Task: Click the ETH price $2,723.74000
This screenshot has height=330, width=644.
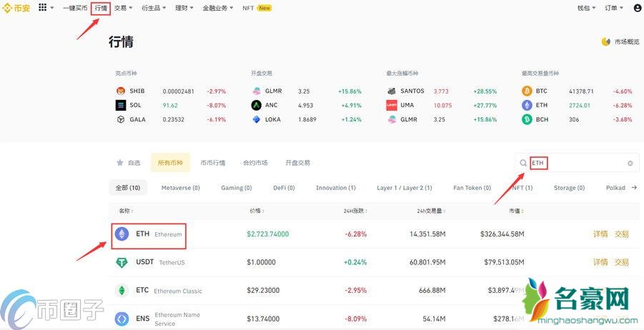Action: (268, 234)
